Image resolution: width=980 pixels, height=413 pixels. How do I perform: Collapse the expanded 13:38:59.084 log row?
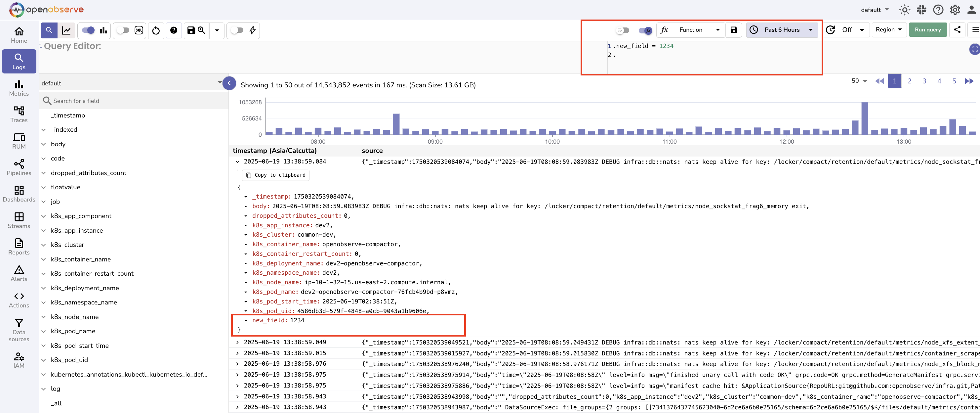pos(237,161)
